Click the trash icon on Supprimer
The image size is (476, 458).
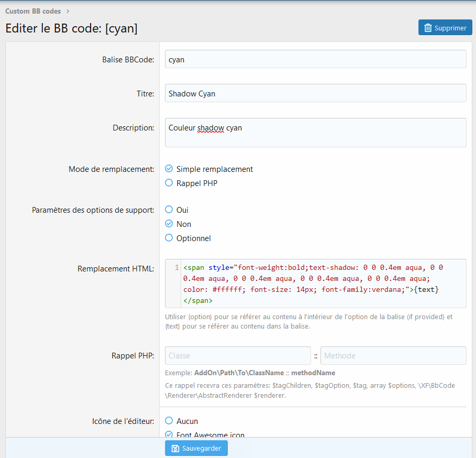[428, 28]
